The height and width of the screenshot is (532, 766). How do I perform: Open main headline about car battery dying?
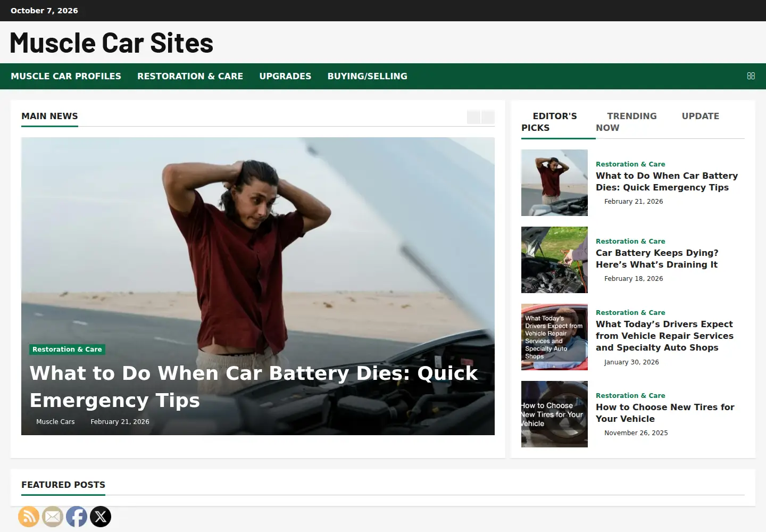(x=254, y=387)
